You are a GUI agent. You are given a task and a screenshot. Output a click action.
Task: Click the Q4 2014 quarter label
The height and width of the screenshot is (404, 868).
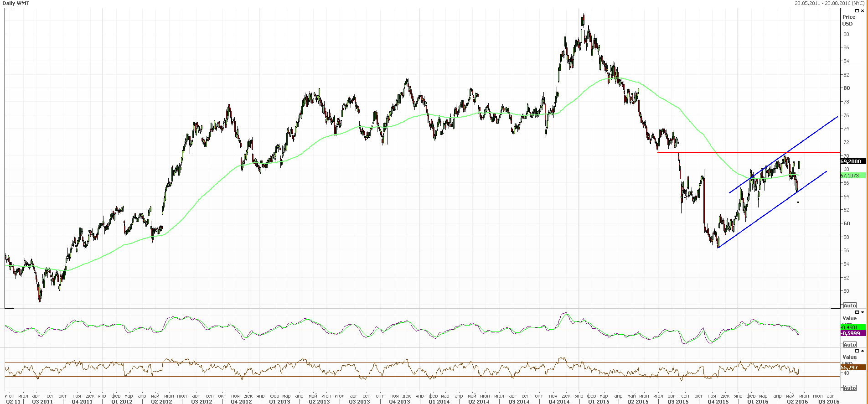(x=559, y=402)
